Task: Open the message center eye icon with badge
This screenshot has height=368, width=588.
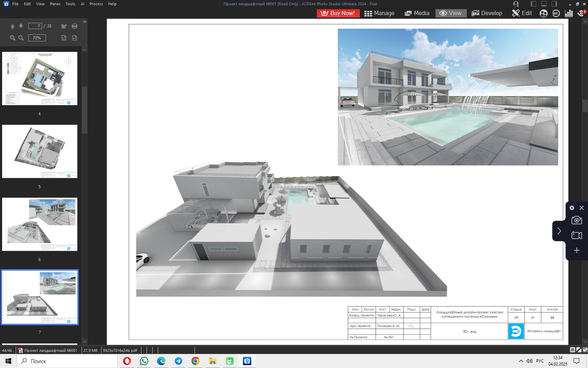Action: pyautogui.click(x=581, y=13)
